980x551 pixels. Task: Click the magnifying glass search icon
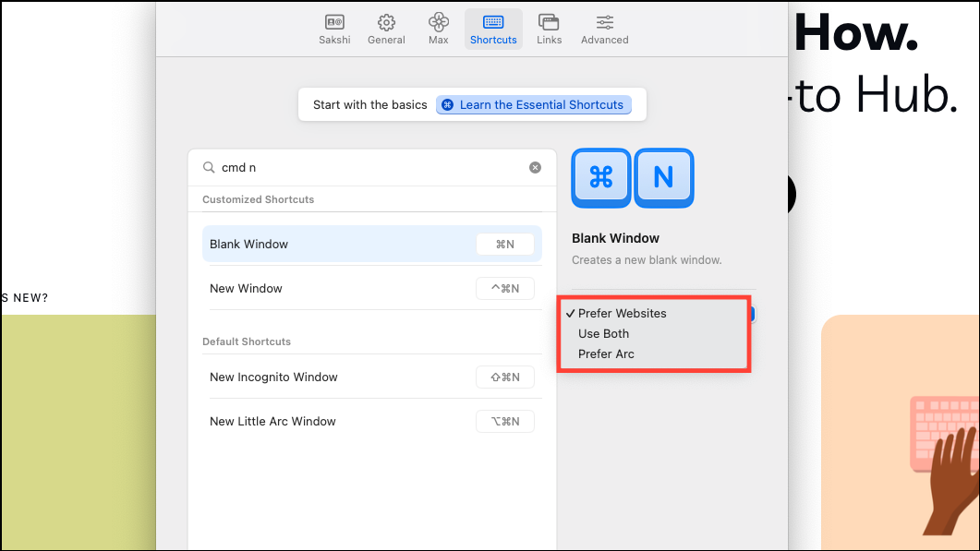pos(210,167)
